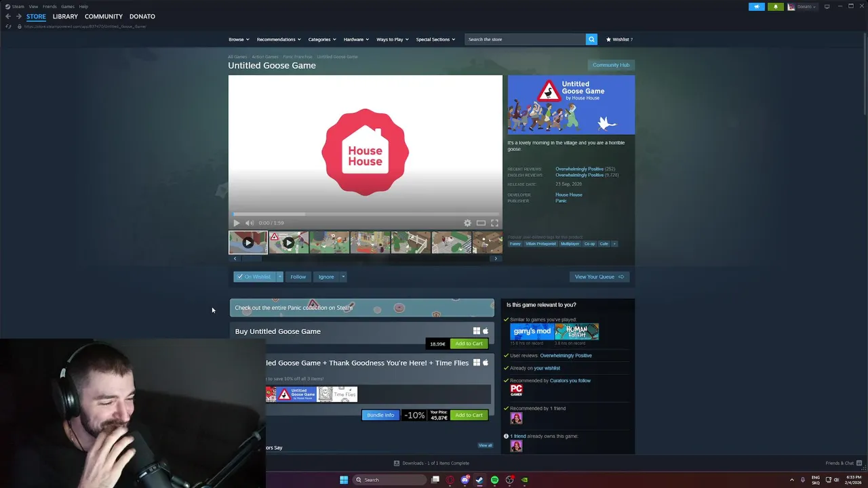
Task: Expand the Categories menu
Action: point(322,39)
